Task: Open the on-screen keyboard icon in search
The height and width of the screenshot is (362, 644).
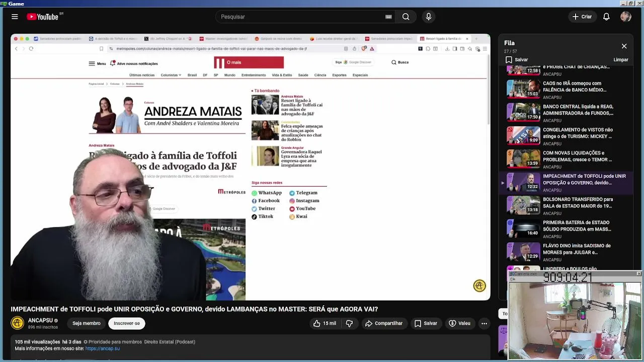Action: (x=388, y=17)
